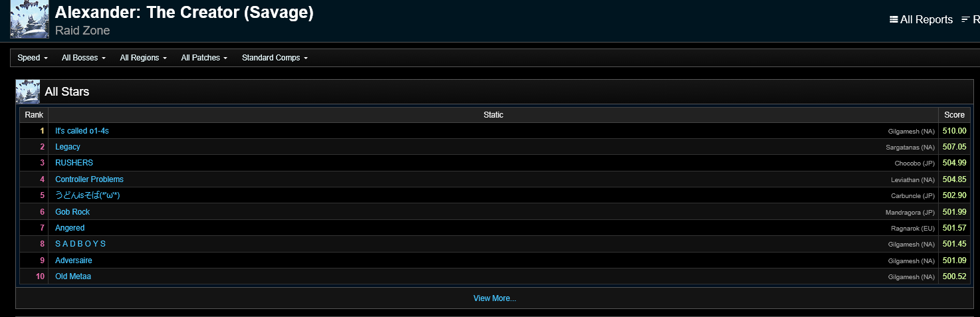980x317 pixels.
Task: Click score 501.09
Action: pyautogui.click(x=955, y=261)
